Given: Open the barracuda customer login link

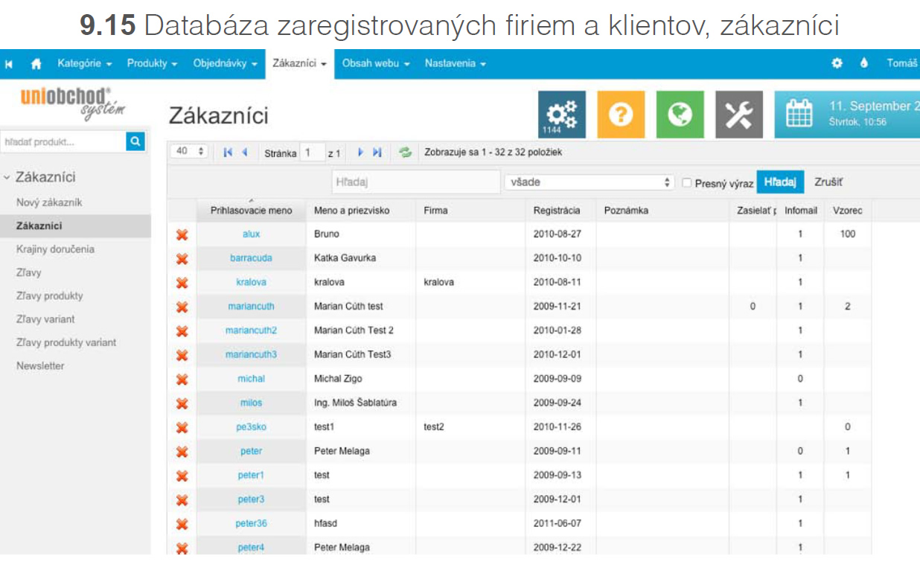Looking at the screenshot, I should click(251, 258).
